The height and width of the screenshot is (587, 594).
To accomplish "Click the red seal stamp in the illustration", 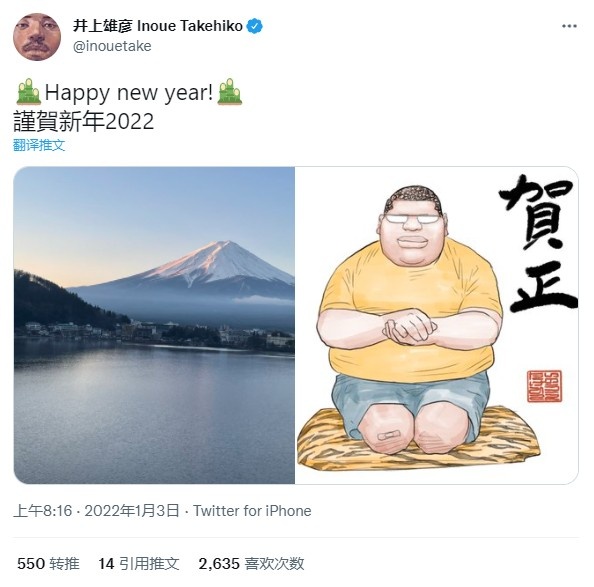I will 544,386.
